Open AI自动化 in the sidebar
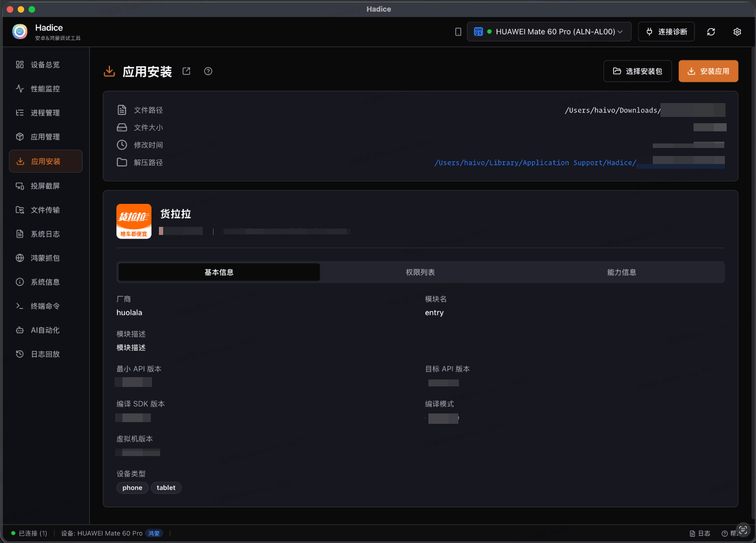The width and height of the screenshot is (756, 543). [x=45, y=330]
